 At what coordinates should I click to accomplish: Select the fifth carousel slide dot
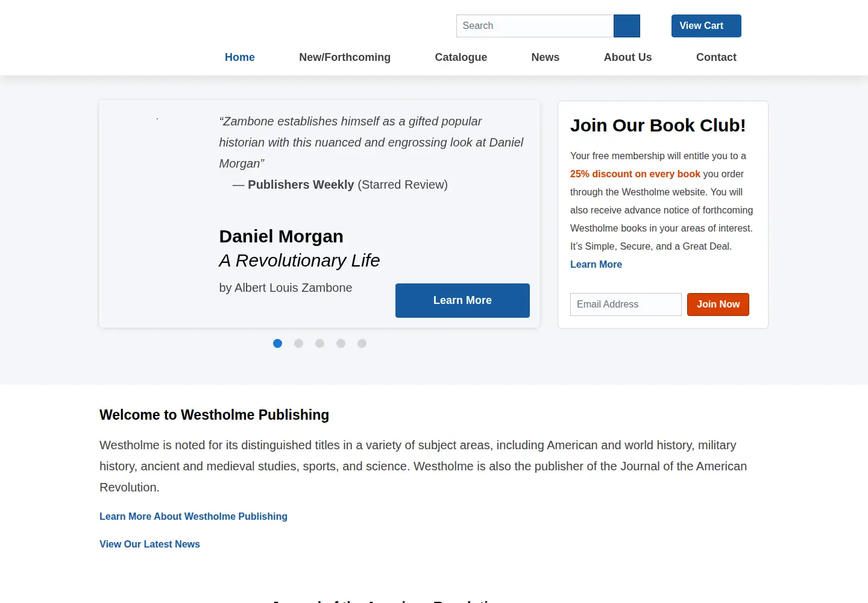pyautogui.click(x=362, y=343)
